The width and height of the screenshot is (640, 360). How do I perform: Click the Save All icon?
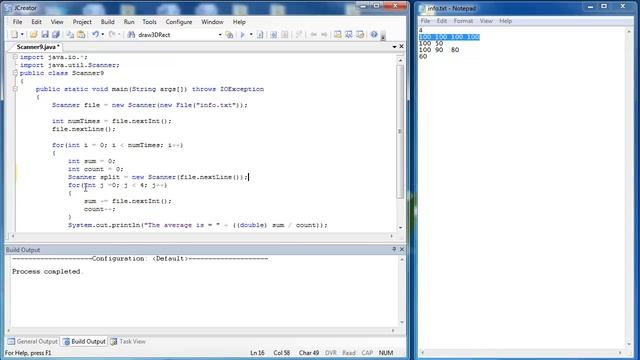56,35
